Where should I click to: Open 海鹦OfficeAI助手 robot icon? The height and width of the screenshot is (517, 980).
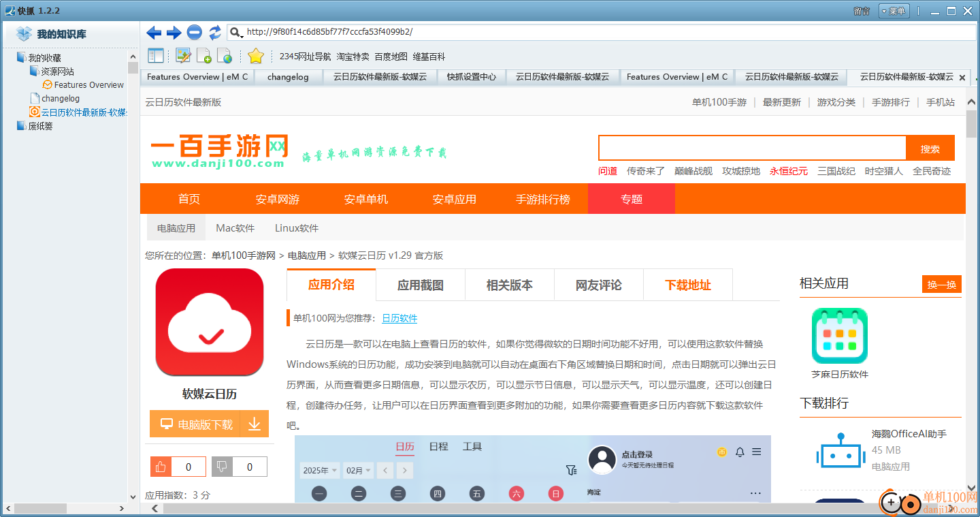[x=840, y=450]
